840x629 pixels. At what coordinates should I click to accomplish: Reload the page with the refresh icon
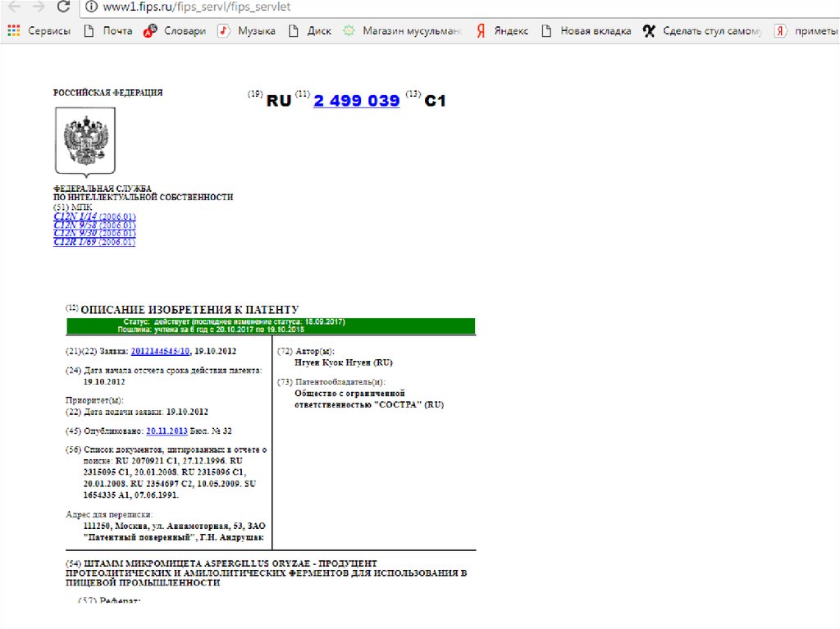[x=62, y=7]
